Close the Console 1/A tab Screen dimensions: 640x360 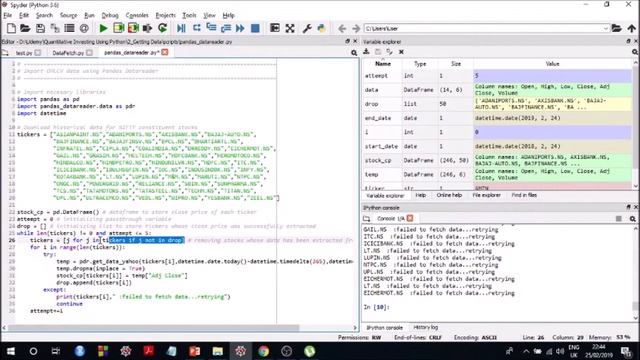coord(410,218)
